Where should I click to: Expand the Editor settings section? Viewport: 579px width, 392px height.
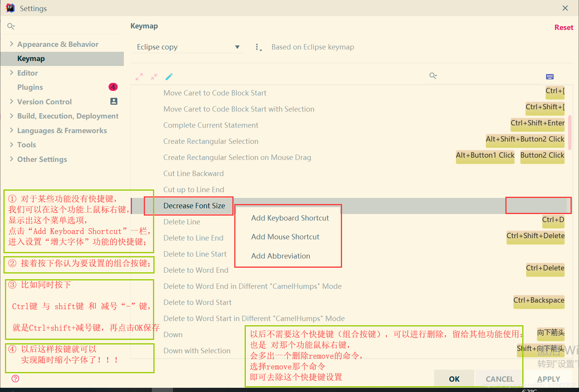[x=12, y=72]
